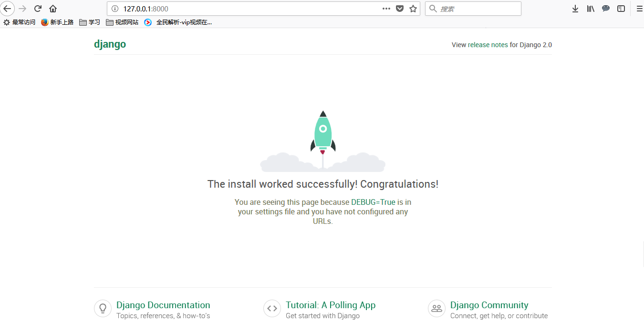Open Tutorial: A Polling App link
Image resolution: width=644 pixels, height=322 pixels.
tap(331, 305)
